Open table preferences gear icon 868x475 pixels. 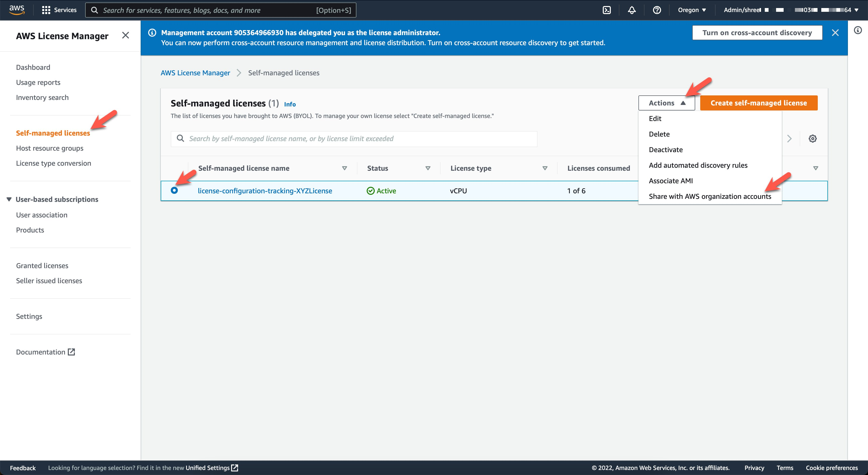[x=812, y=138]
